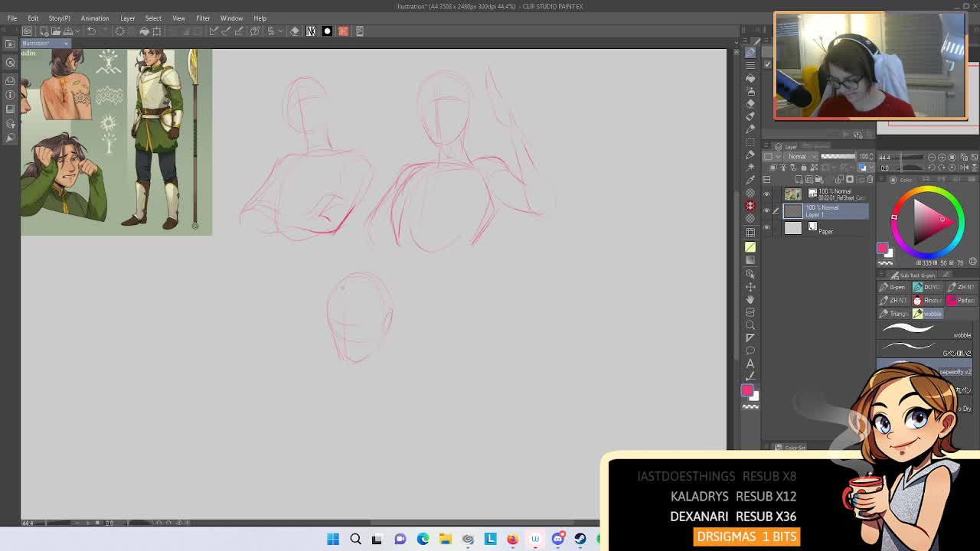Open the Animation menu
The image size is (980, 551).
[95, 18]
